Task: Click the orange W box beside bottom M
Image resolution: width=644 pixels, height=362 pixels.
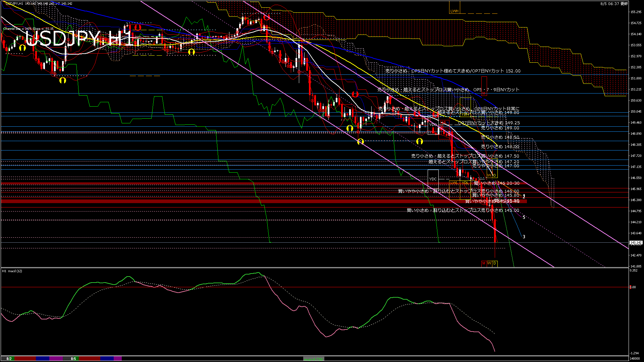Action: [x=489, y=263]
